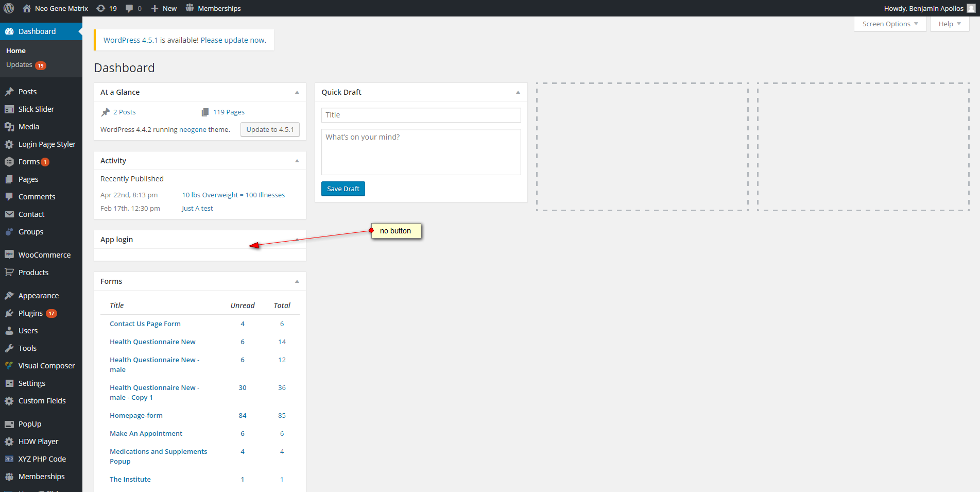Click the WordPress logo icon in admin bar
This screenshot has width=980, height=492.
coord(9,8)
